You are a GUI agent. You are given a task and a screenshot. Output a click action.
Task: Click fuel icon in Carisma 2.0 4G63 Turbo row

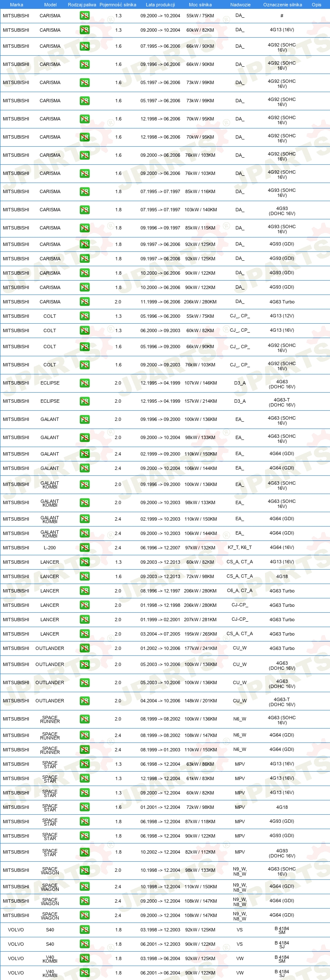(x=84, y=302)
